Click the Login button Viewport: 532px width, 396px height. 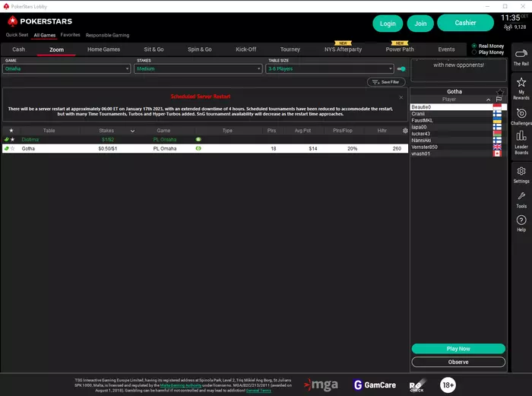[388, 24]
